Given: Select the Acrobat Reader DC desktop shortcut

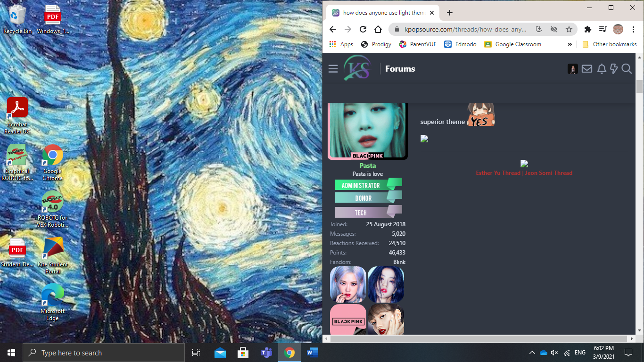Looking at the screenshot, I should [17, 116].
